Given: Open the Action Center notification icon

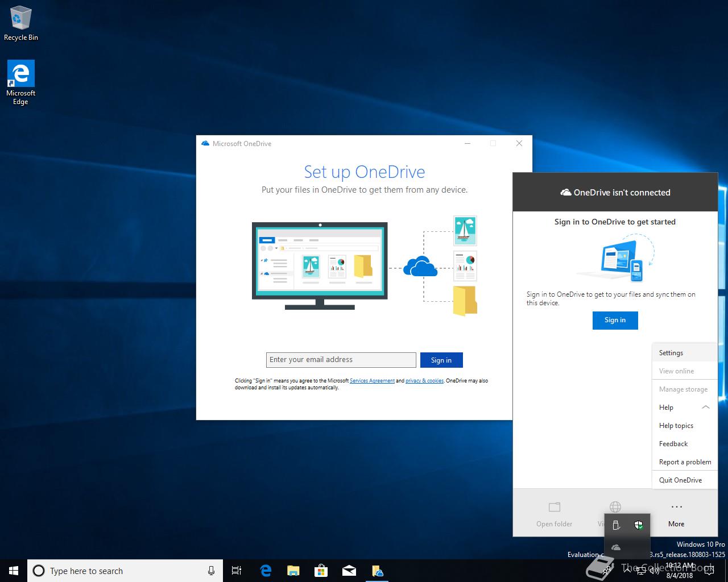Looking at the screenshot, I should tap(709, 571).
